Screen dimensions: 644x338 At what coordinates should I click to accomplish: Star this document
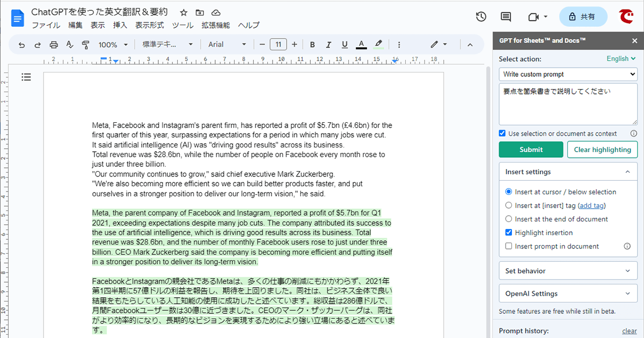[x=184, y=12]
